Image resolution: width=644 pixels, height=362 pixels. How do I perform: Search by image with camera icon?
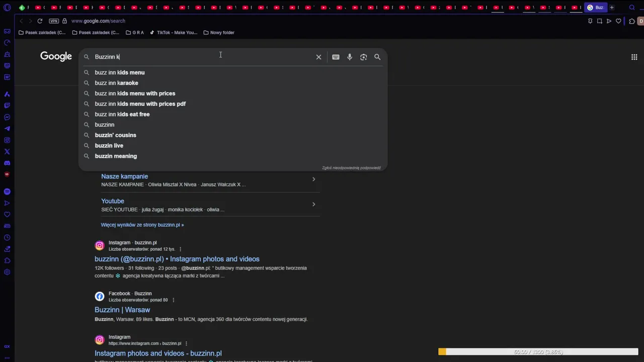[x=363, y=57]
